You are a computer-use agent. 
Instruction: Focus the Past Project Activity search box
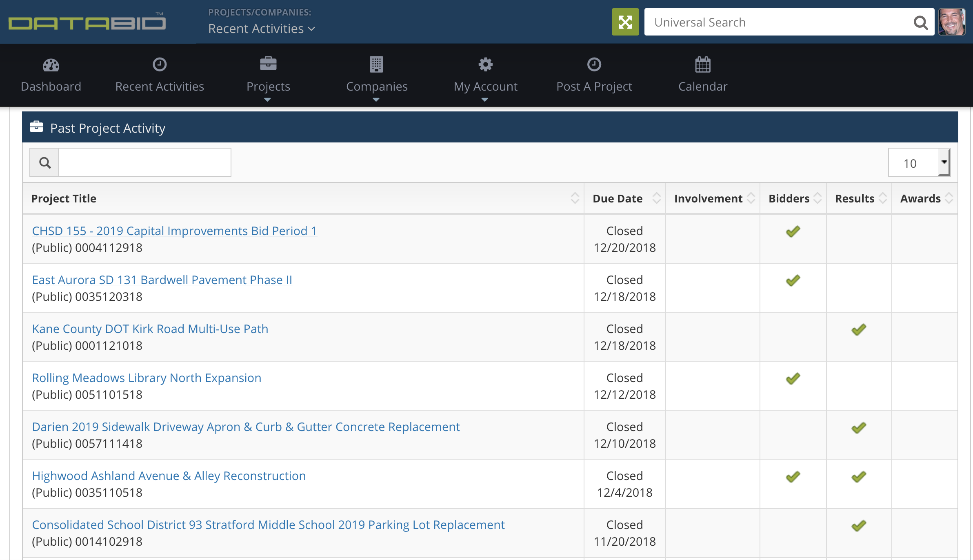(145, 162)
